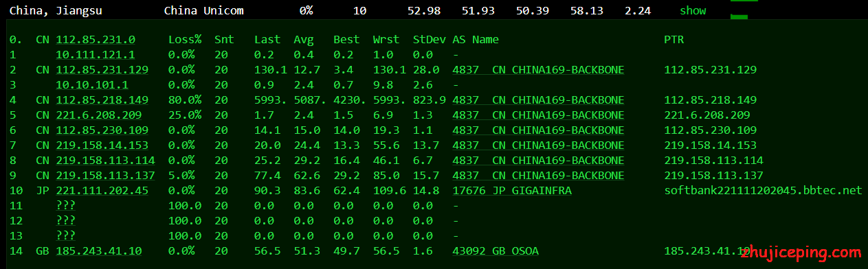
Task: Open hop 5 IP 221.6.208.209
Action: 99,115
